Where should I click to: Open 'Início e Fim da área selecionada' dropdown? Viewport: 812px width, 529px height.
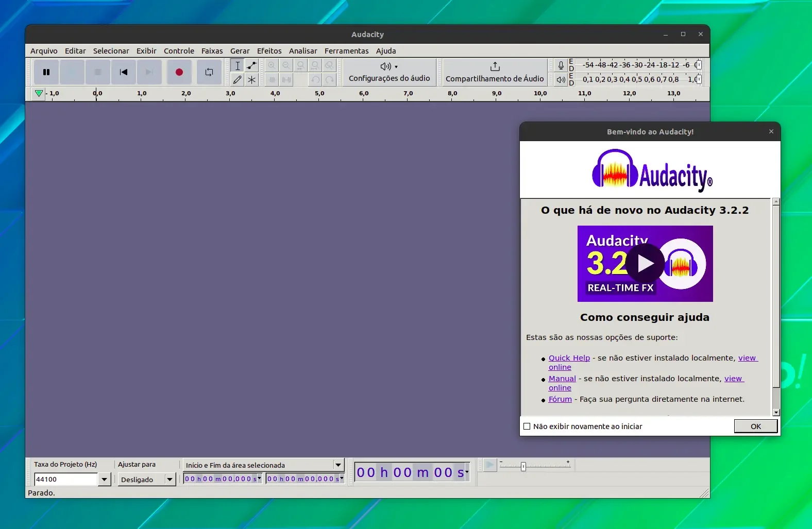tap(263, 465)
